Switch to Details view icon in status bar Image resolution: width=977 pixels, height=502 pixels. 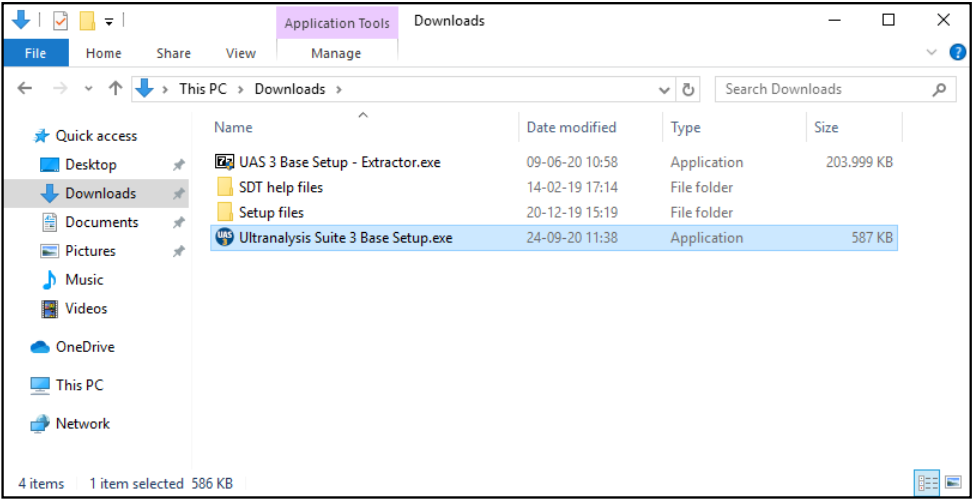(927, 484)
